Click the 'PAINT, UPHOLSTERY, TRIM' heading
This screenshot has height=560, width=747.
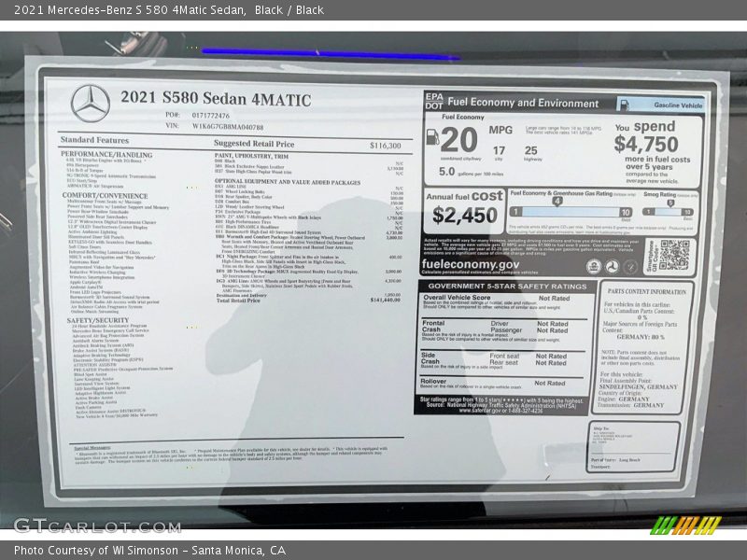251,156
